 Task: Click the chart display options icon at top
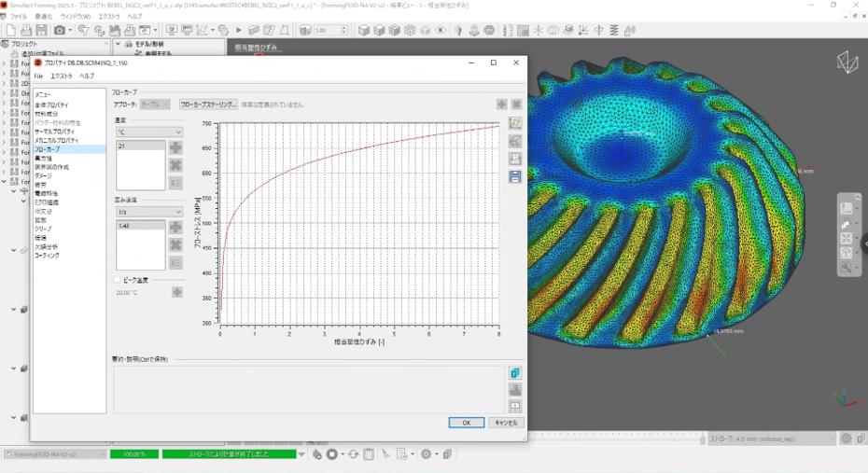(515, 123)
